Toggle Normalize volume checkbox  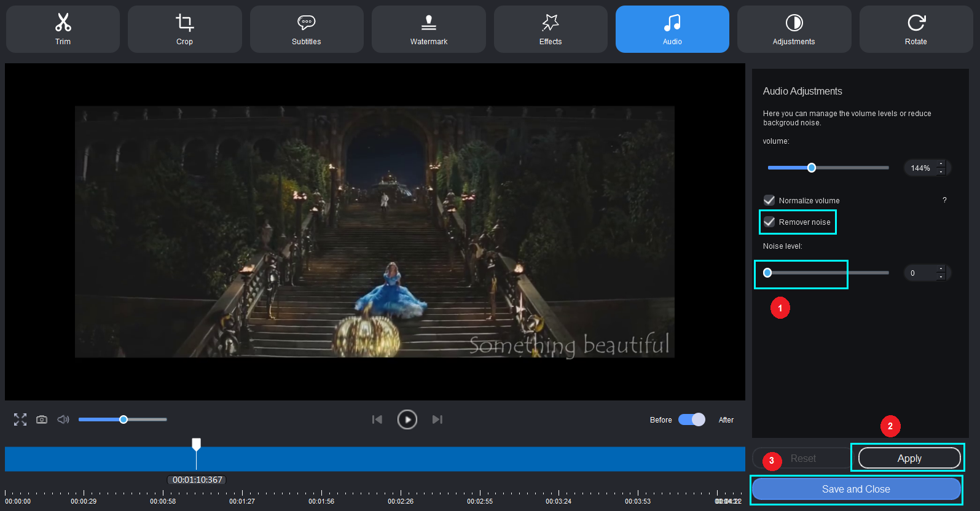pyautogui.click(x=769, y=200)
